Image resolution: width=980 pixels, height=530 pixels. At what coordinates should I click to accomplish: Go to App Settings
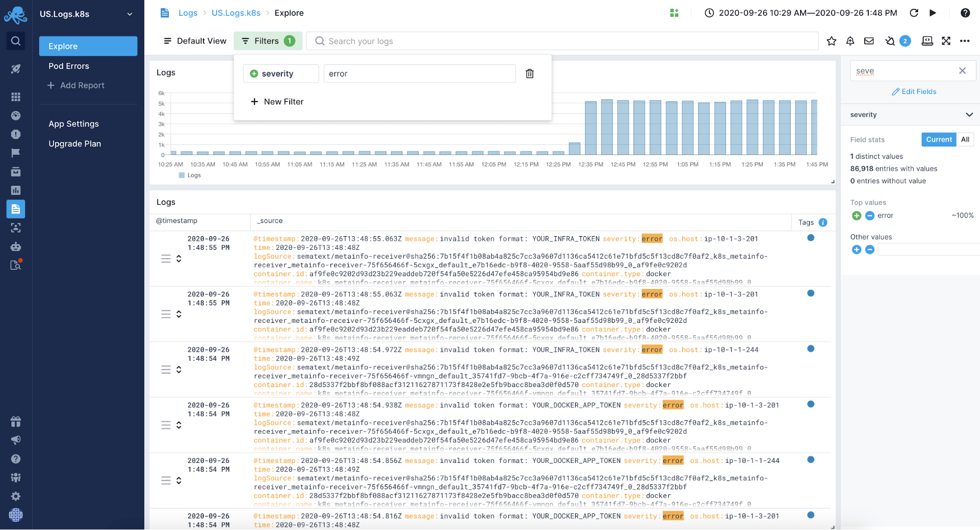tap(74, 124)
